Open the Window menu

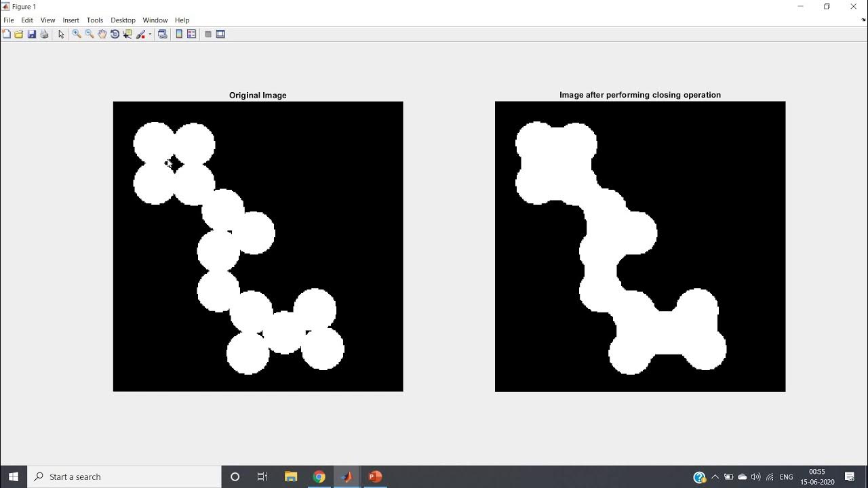coord(155,20)
